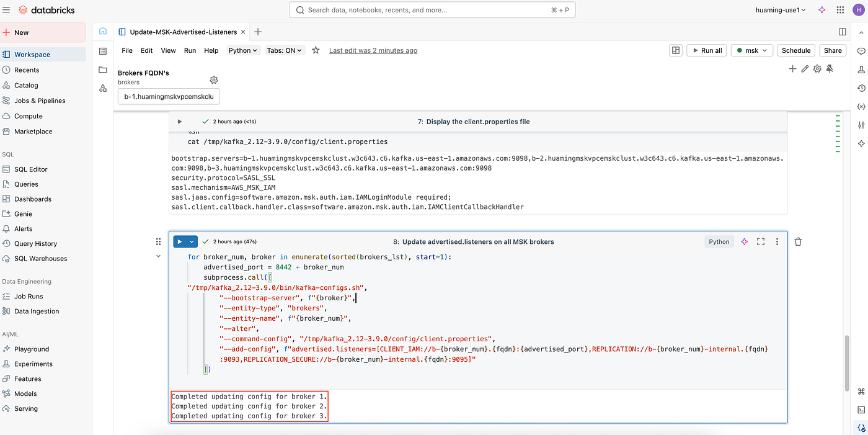
Task: Grab the cell 8 drag handle
Action: point(157,241)
